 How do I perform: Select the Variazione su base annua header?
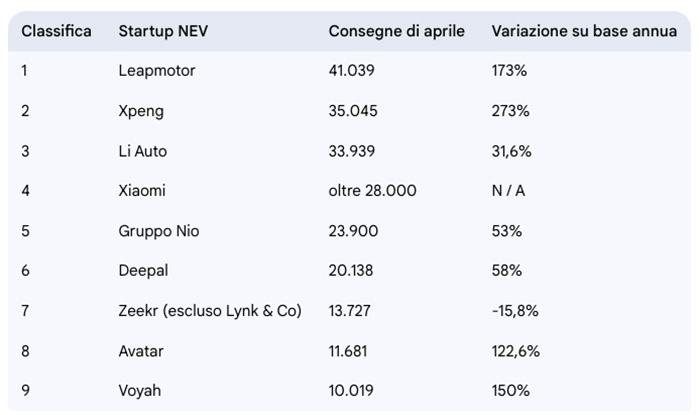[584, 31]
